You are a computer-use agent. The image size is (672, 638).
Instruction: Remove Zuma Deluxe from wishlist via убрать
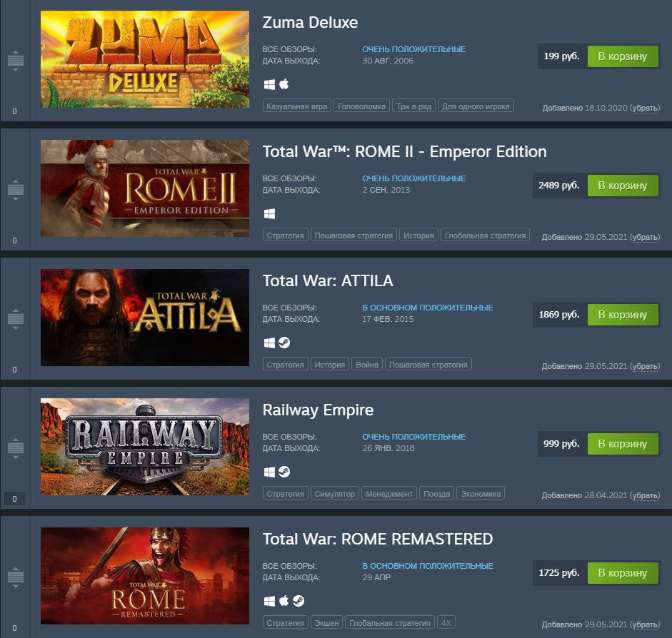point(645,108)
